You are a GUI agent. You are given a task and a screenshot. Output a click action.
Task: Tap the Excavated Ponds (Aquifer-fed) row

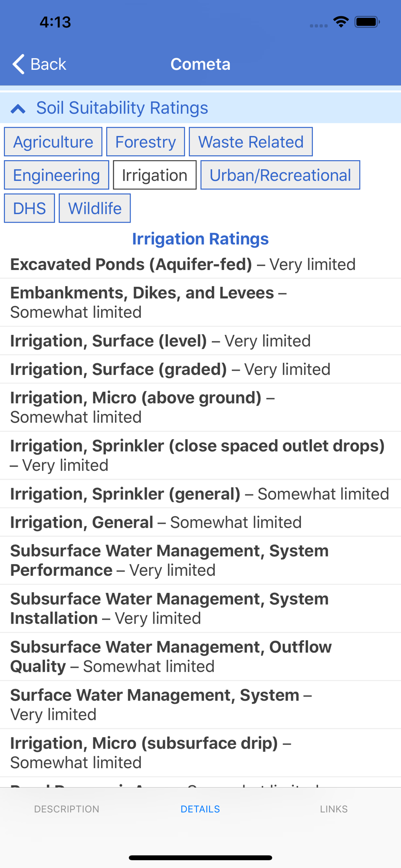pyautogui.click(x=200, y=264)
